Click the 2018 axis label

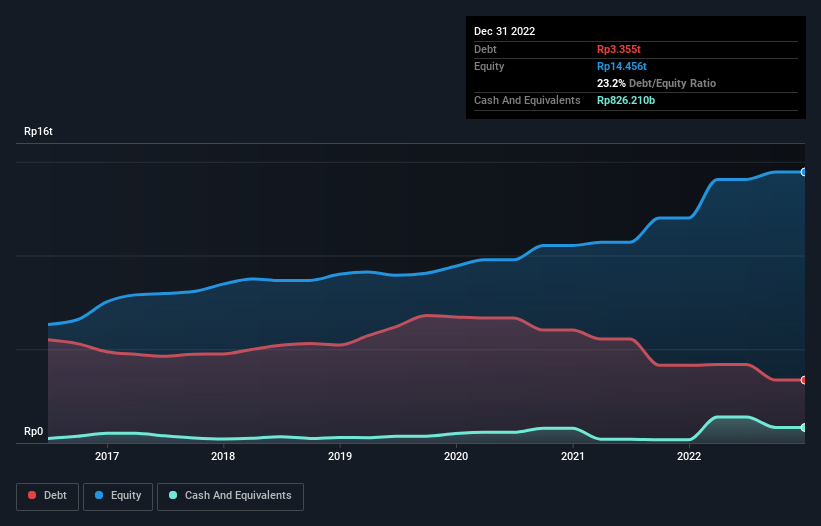(223, 456)
